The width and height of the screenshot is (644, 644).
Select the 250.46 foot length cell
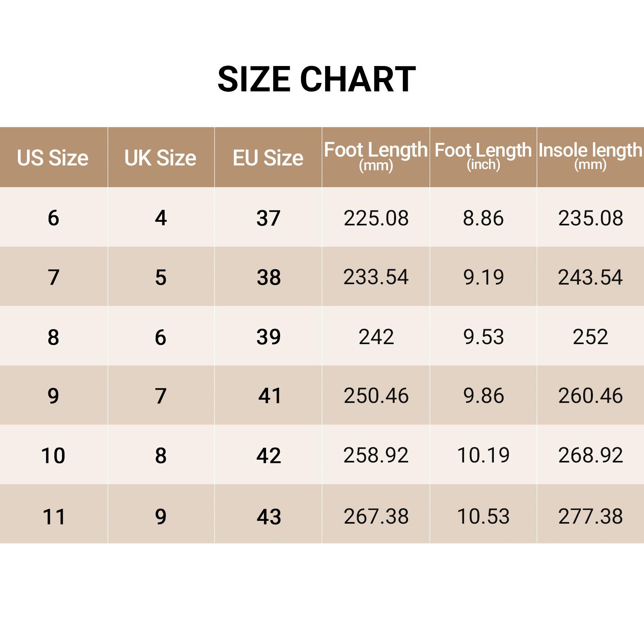[x=376, y=396]
